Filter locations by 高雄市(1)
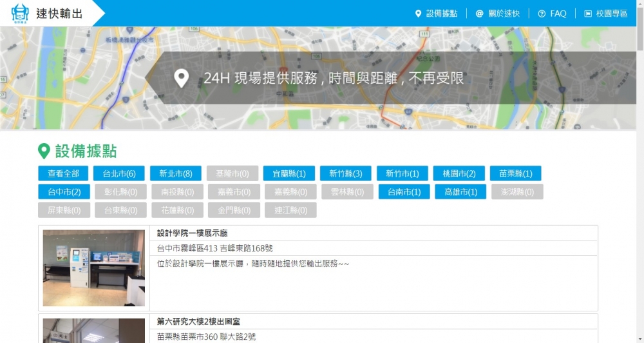The image size is (644, 343). [461, 191]
